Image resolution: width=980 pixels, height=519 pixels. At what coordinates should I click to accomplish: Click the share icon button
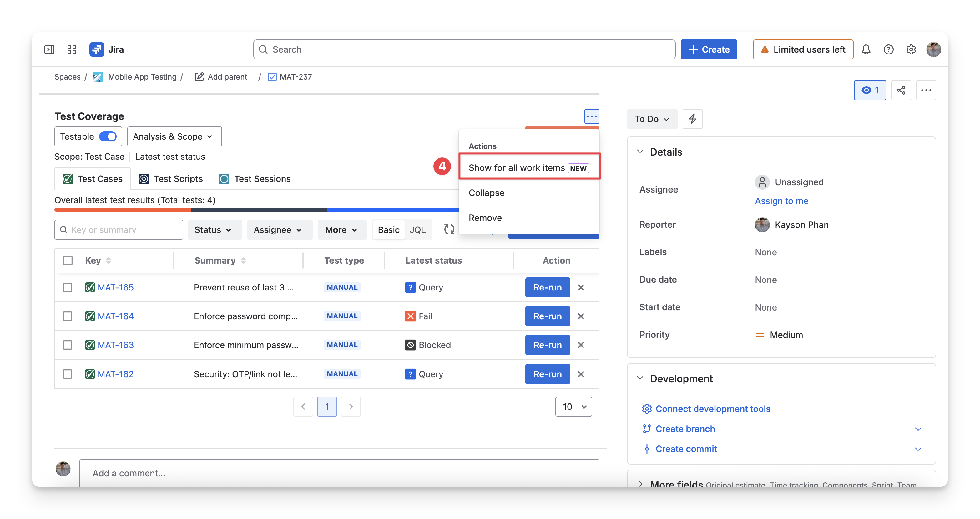point(901,90)
